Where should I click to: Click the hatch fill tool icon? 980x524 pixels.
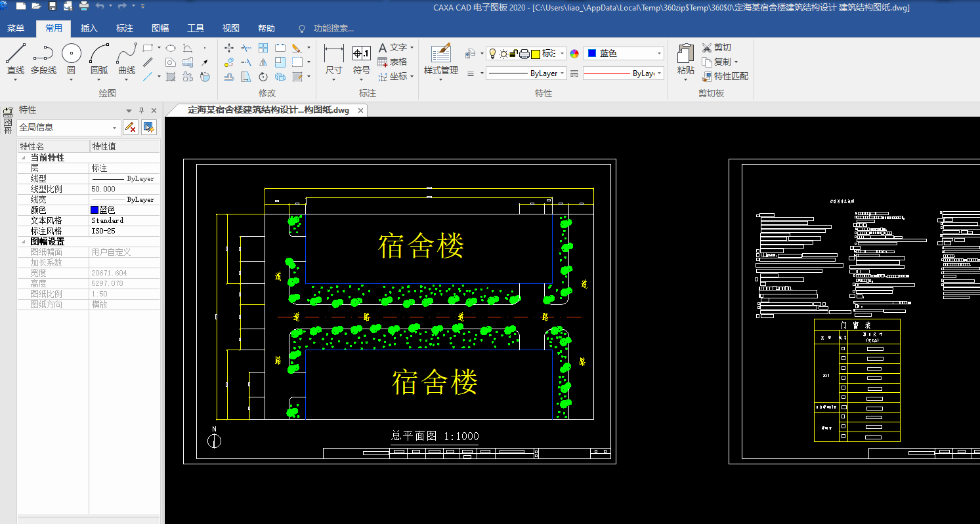pos(171,77)
